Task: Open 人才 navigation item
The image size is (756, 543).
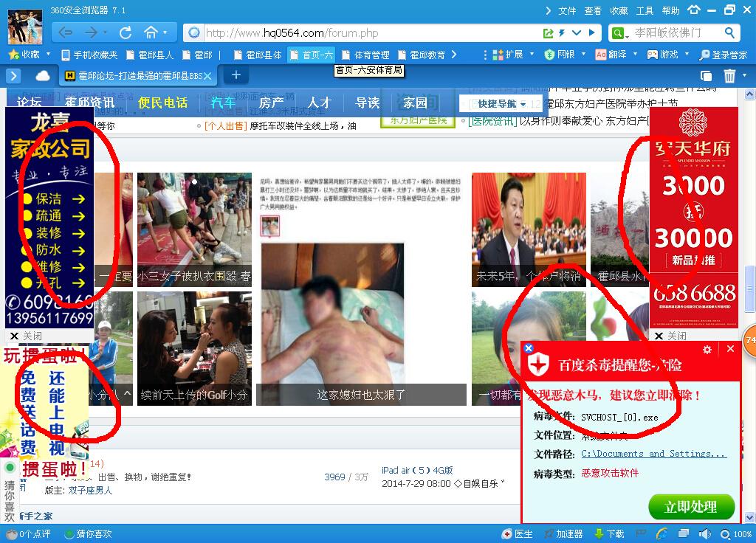Action: pyautogui.click(x=319, y=103)
